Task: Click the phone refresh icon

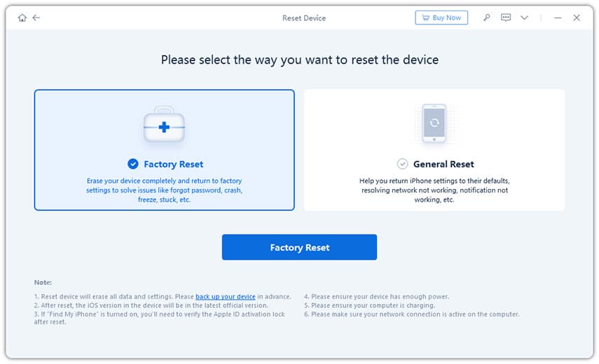Action: pos(434,123)
